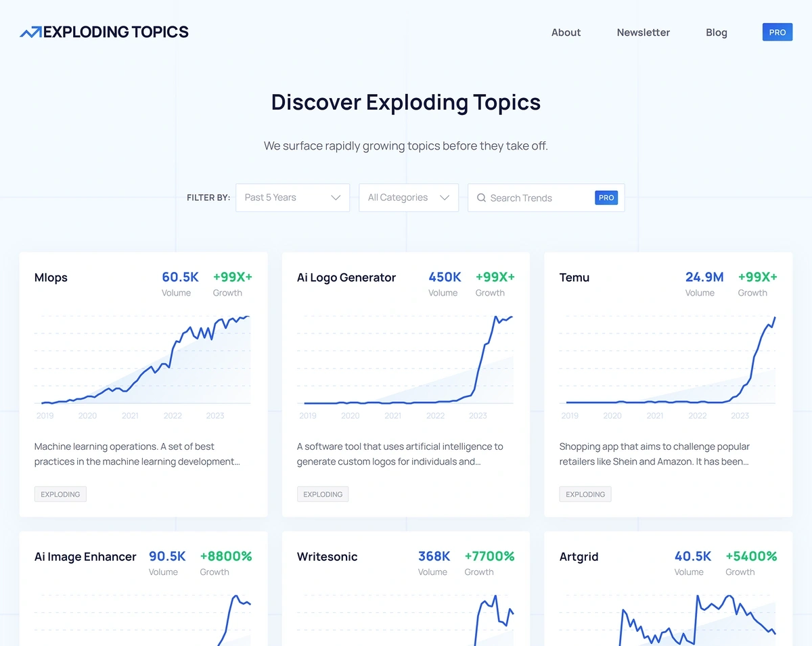Viewport: 812px width, 646px height.
Task: Click the Ai Logo Generator description text
Action: [400, 454]
